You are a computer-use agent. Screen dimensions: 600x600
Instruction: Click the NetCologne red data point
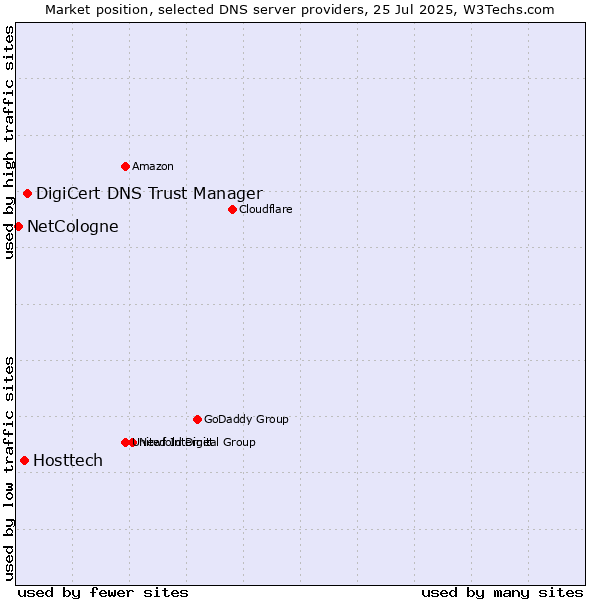coord(19,227)
